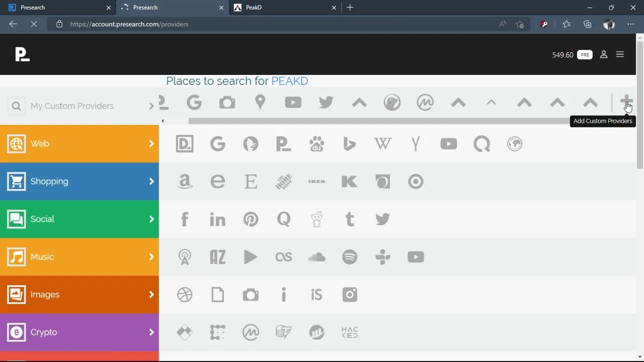Select SoundCloud in the Music row
Screen dimensions: 644x362
pos(316,257)
